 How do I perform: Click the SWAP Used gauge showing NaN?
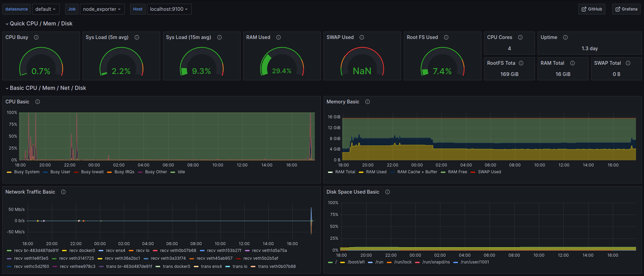click(362, 62)
